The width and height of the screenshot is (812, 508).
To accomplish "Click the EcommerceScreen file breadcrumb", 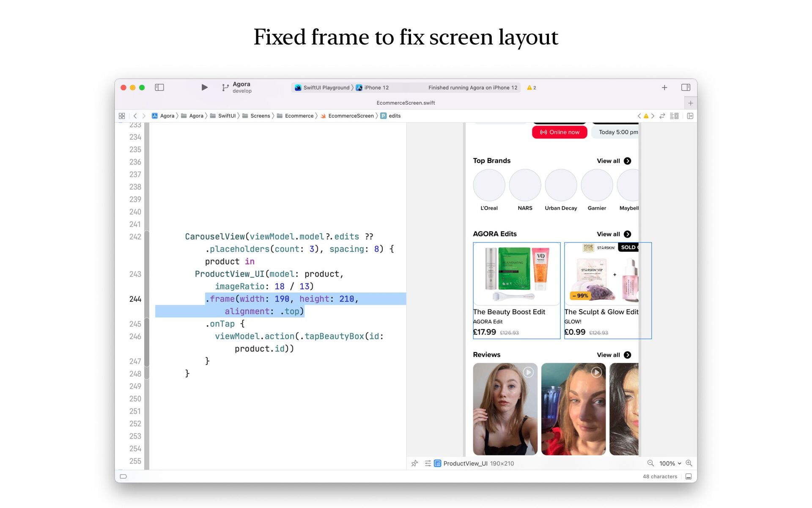I will click(347, 116).
